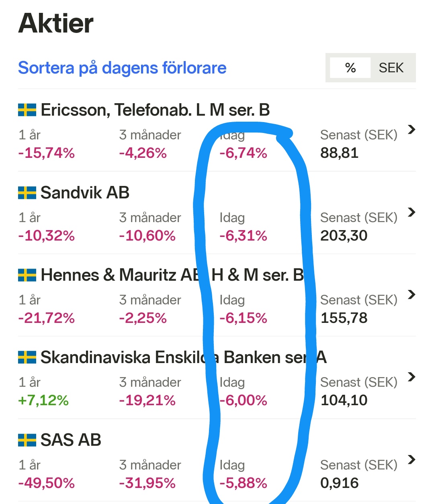The image size is (434, 504).
Task: Switch value display to percent (%)
Action: click(350, 68)
